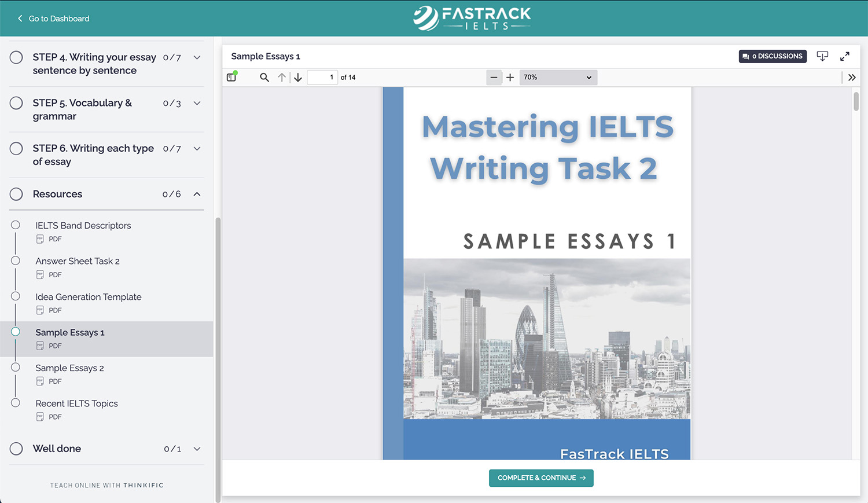
Task: Zoom in with the plus button
Action: [510, 77]
